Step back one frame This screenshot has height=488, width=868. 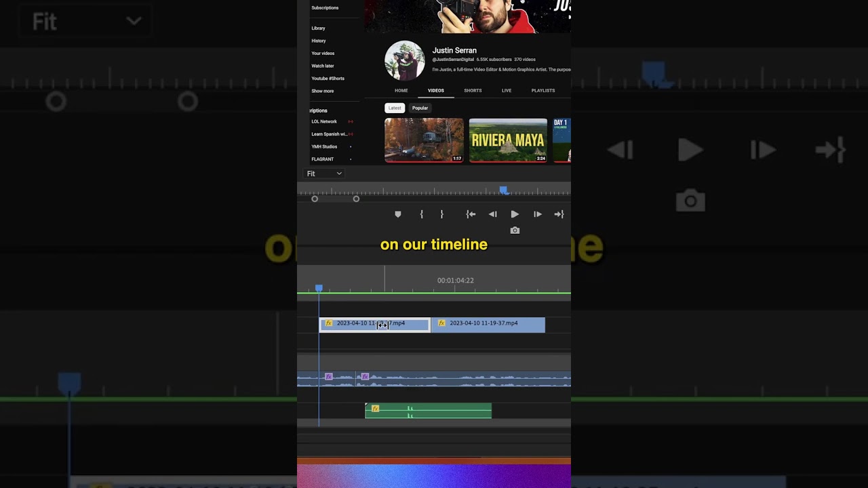pyautogui.click(x=493, y=214)
